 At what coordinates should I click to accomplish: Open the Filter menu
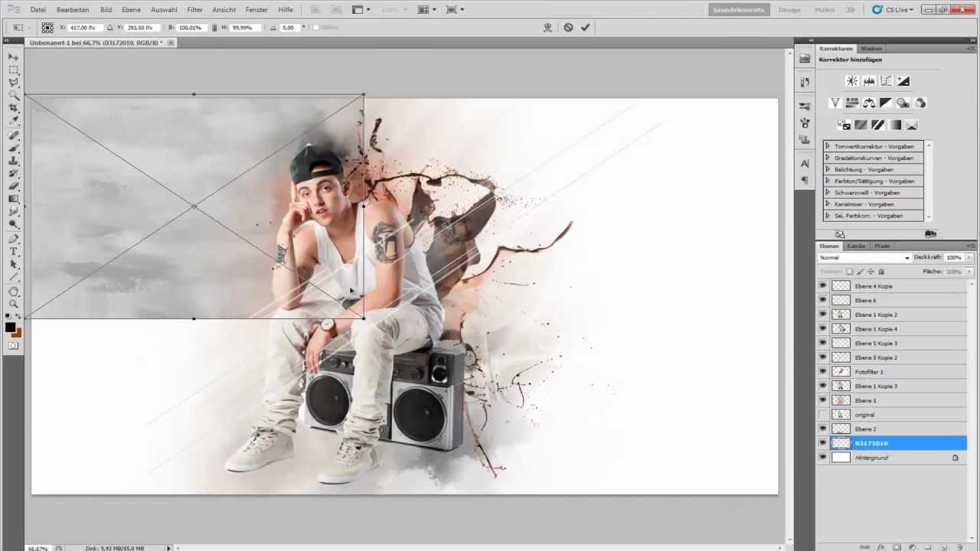(x=194, y=10)
